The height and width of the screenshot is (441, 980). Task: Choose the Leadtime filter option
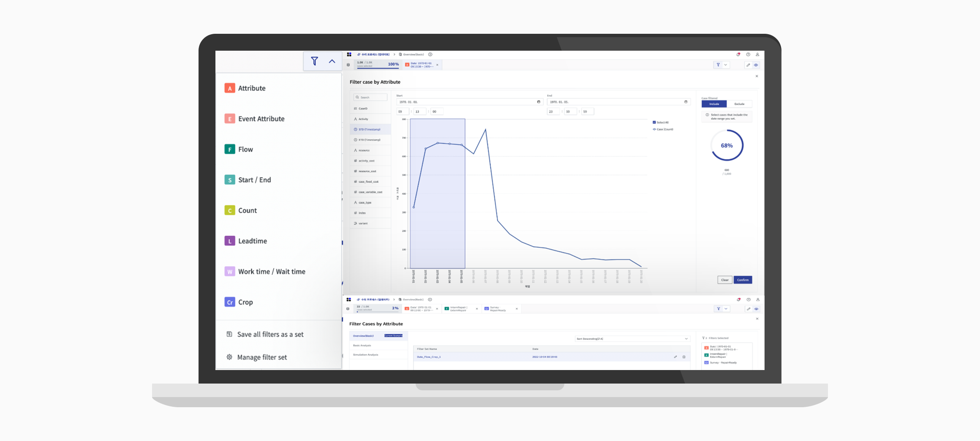(252, 241)
